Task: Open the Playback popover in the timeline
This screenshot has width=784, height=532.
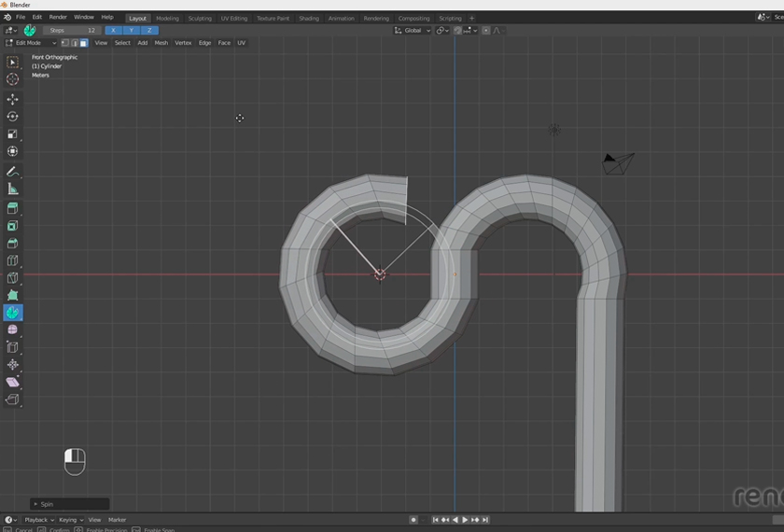Action: 38,520
